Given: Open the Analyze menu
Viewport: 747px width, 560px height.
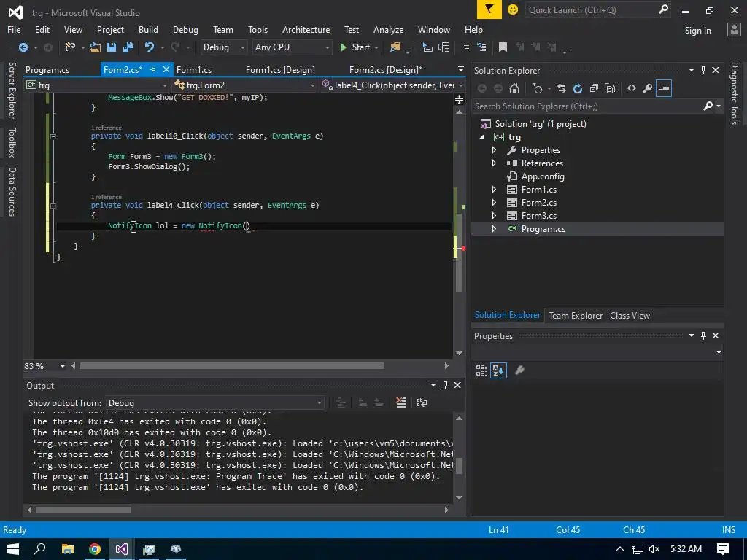Looking at the screenshot, I should 388,29.
